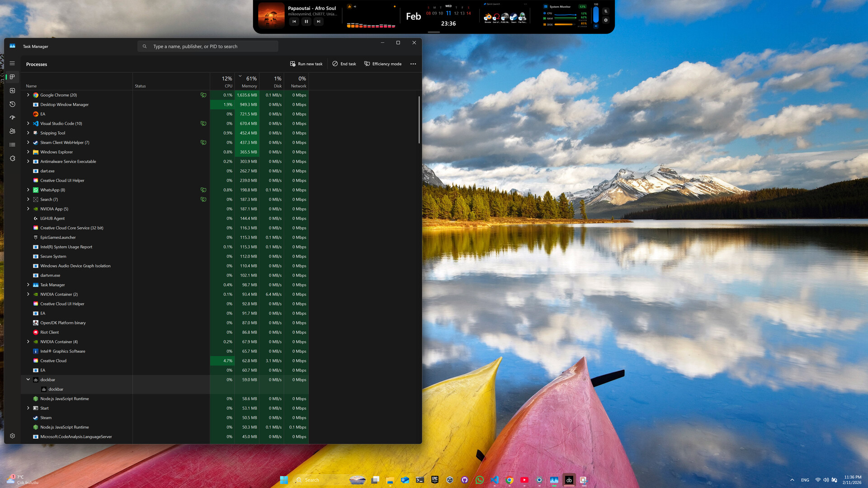Viewport: 868px width, 488px height.
Task: Open App history in Task Manager sidebar
Action: coord(12,104)
